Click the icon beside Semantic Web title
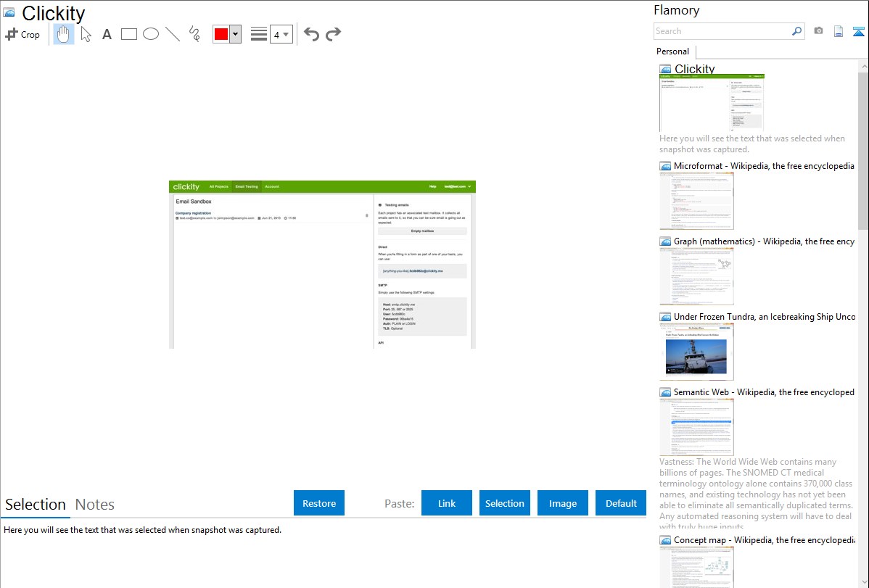 click(x=665, y=392)
